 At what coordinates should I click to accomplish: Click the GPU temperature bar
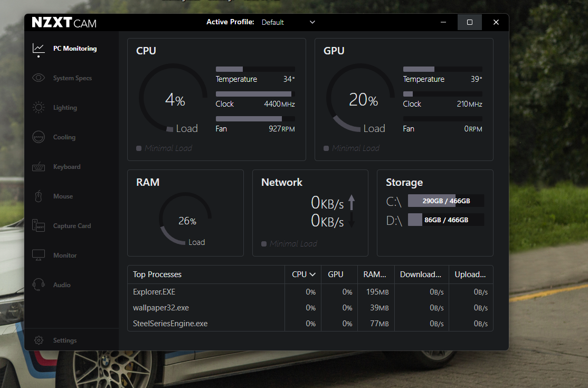442,69
